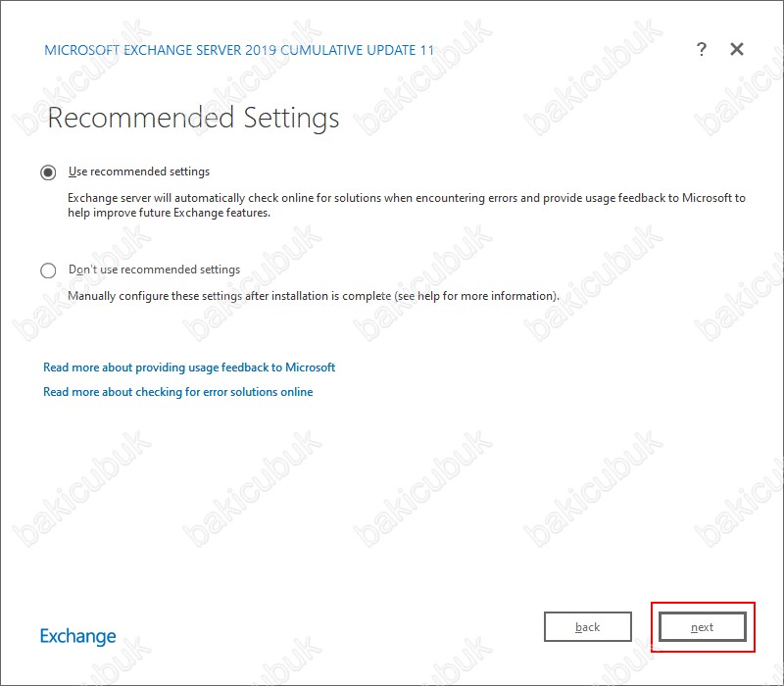
Task: Click the Recommended Settings page heading
Action: (193, 118)
